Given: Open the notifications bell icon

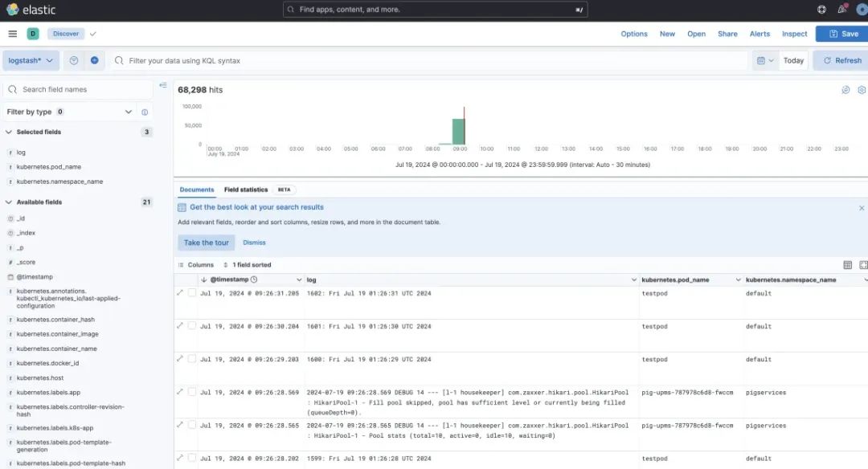Looking at the screenshot, I should [842, 9].
